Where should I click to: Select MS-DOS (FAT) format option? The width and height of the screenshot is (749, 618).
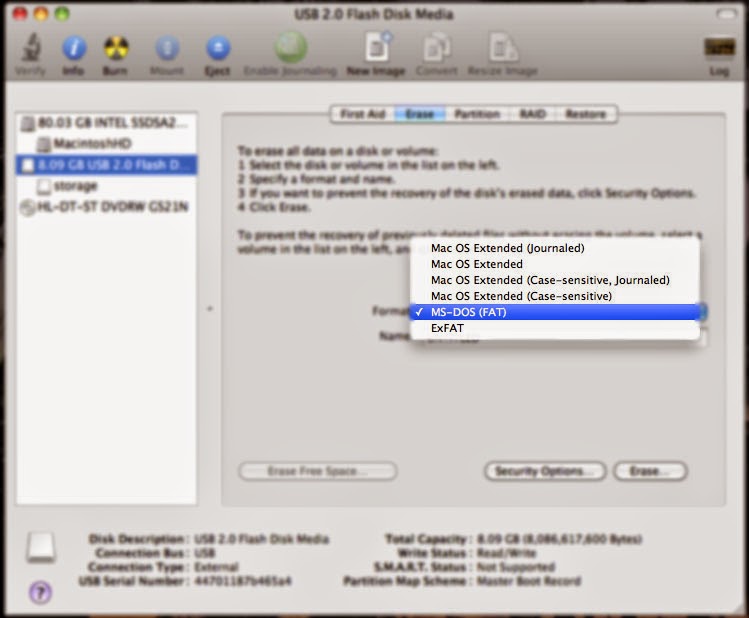point(555,312)
